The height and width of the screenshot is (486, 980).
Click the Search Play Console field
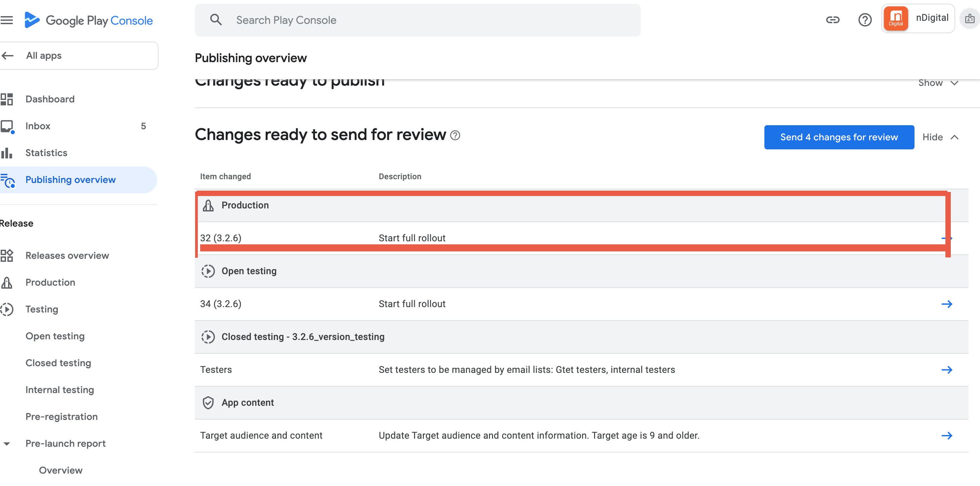(x=417, y=20)
